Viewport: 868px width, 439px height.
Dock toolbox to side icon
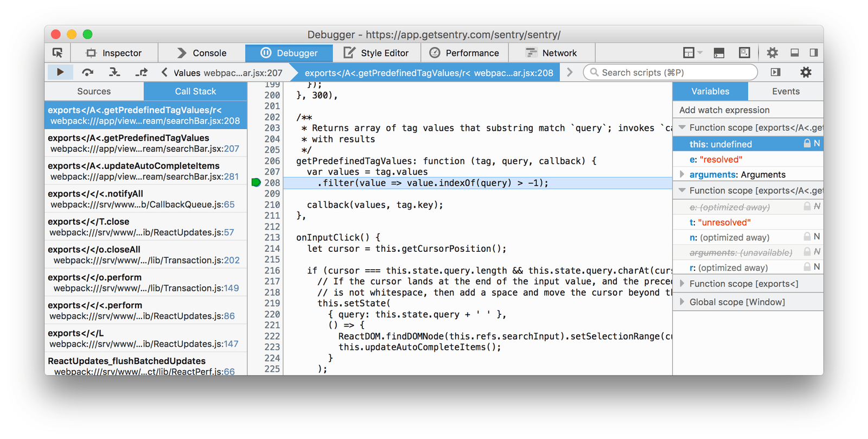point(814,53)
